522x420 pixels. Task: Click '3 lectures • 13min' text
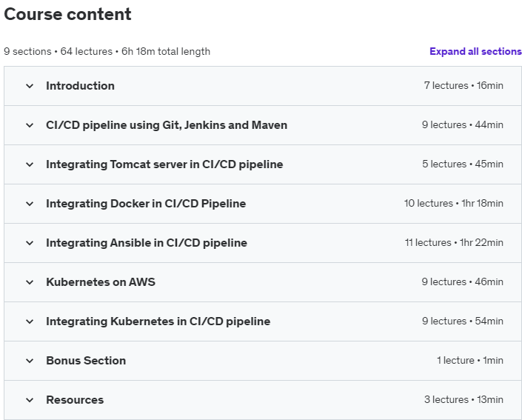coord(464,400)
